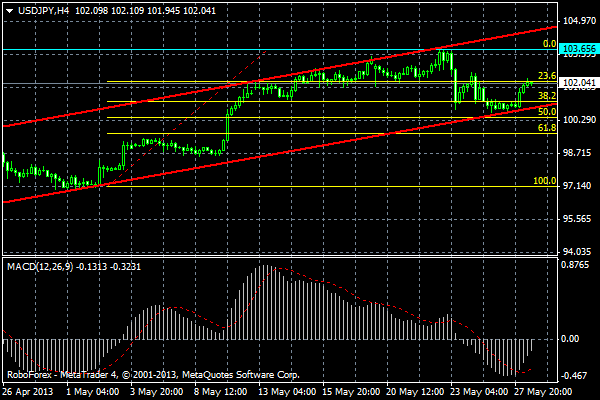This screenshot has width=600, height=400.
Task: Click the 1 May 04:00 time label
Action: (93, 392)
